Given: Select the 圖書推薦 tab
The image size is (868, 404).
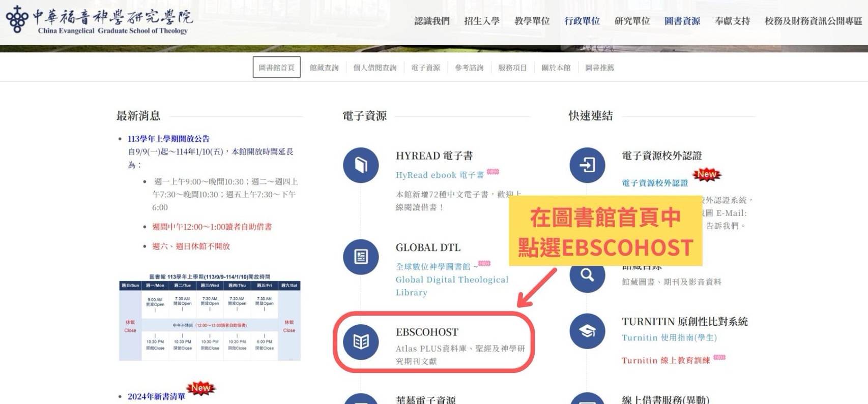Looking at the screenshot, I should pyautogui.click(x=599, y=68).
